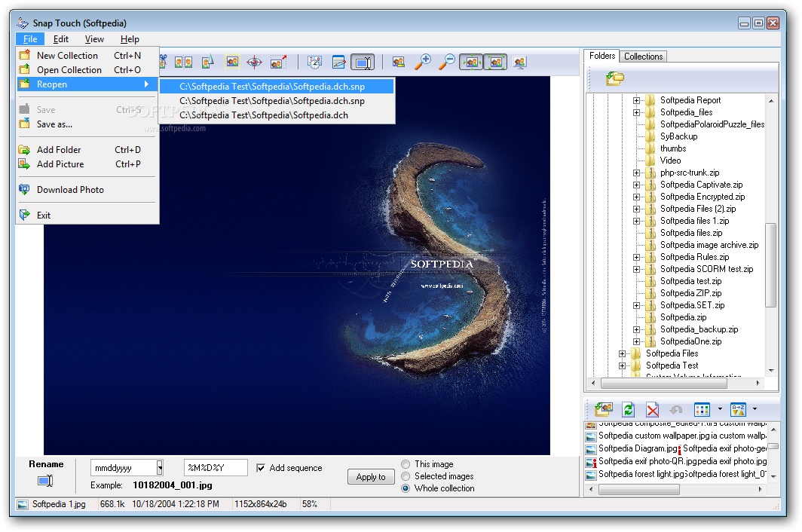The image size is (802, 532).
Task: Switch to the Folders tab
Action: (x=602, y=55)
